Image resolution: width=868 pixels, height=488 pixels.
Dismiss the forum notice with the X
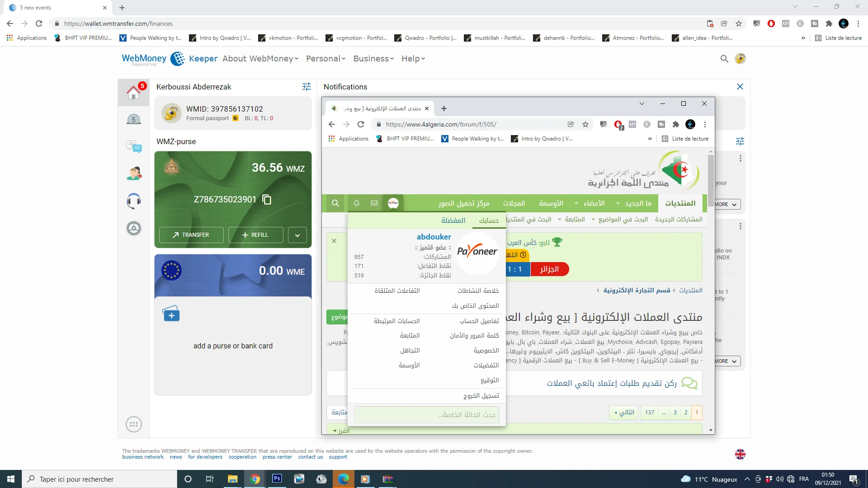coord(334,241)
